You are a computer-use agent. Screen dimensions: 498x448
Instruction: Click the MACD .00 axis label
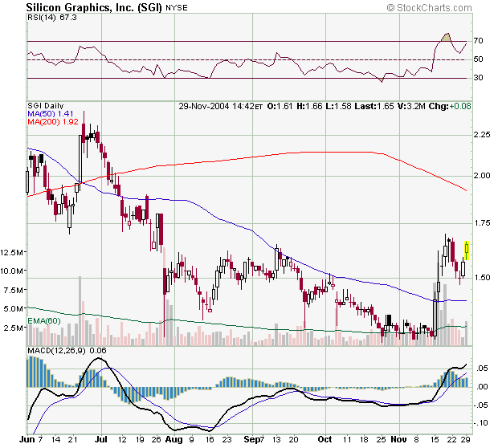point(482,387)
